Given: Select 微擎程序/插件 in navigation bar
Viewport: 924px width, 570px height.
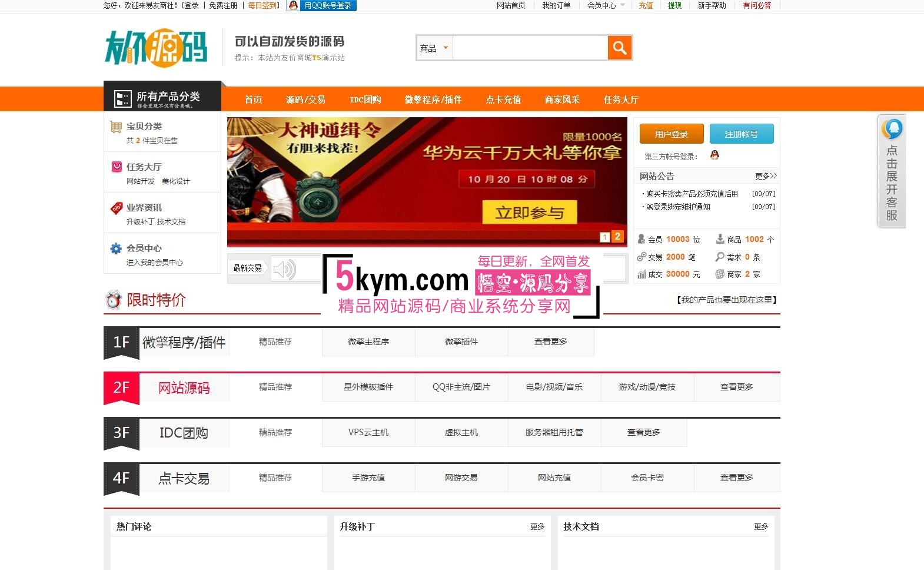Looking at the screenshot, I should click(x=433, y=100).
